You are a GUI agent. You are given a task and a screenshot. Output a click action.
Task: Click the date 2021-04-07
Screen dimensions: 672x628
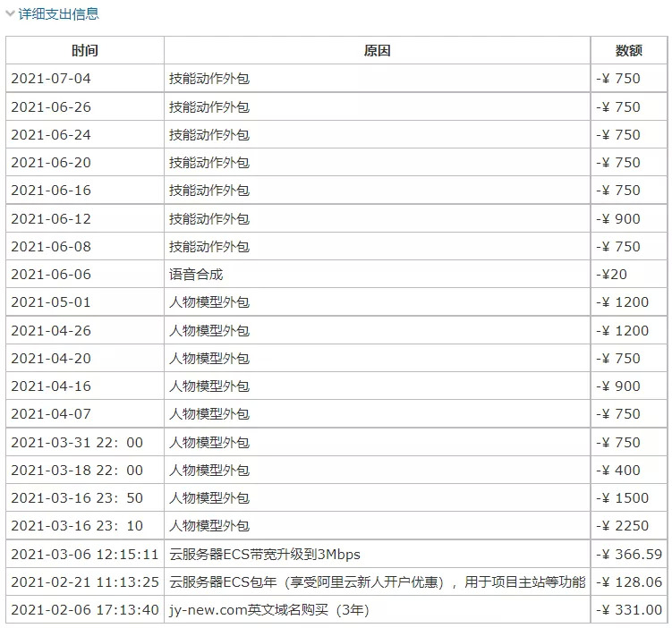(x=51, y=414)
